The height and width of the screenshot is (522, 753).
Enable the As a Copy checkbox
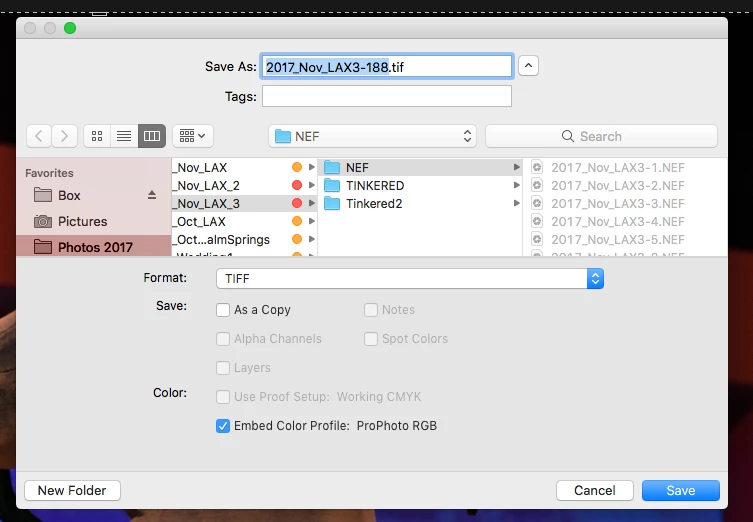click(223, 310)
